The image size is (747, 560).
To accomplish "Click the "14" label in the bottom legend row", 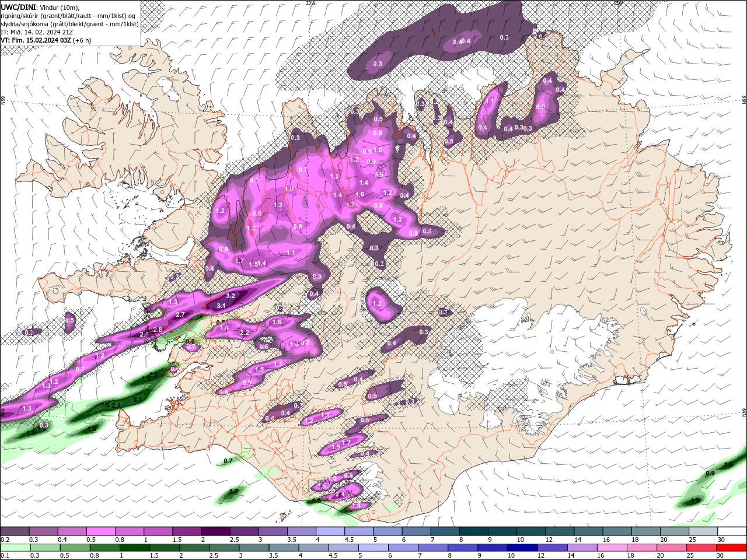I will point(571,555).
